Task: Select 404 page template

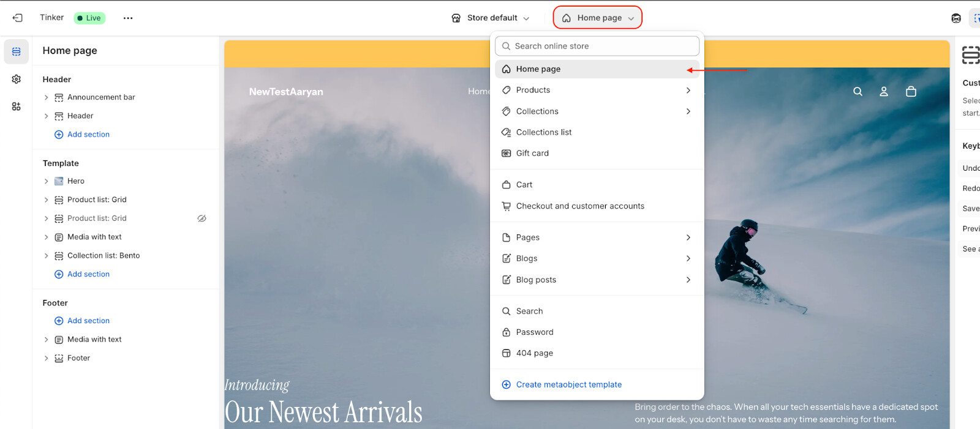Action: pos(597,353)
